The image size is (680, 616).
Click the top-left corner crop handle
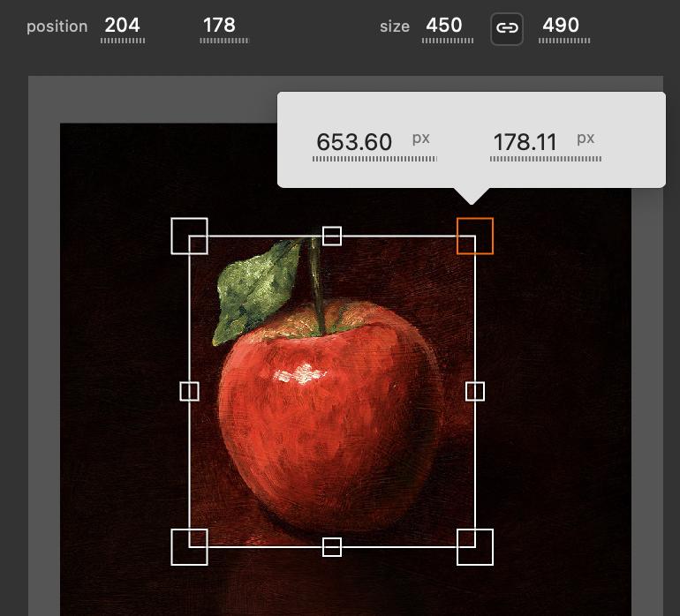190,236
